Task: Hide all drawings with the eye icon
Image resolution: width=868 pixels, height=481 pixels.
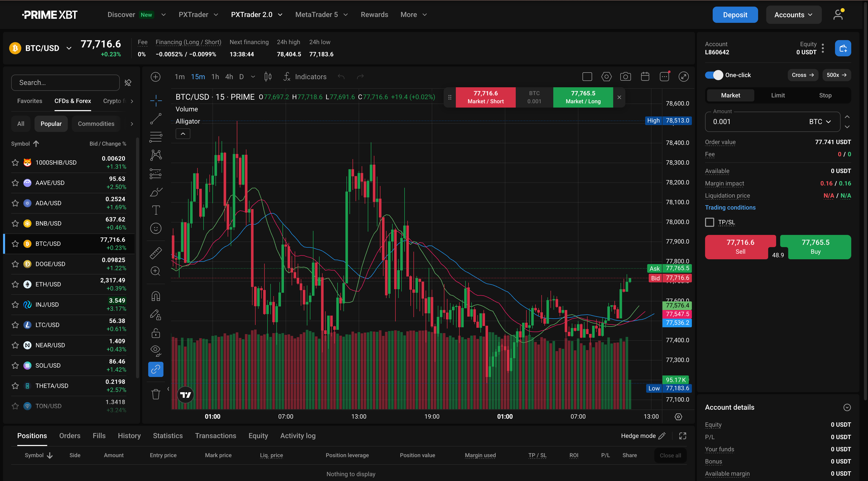Action: [x=156, y=351]
